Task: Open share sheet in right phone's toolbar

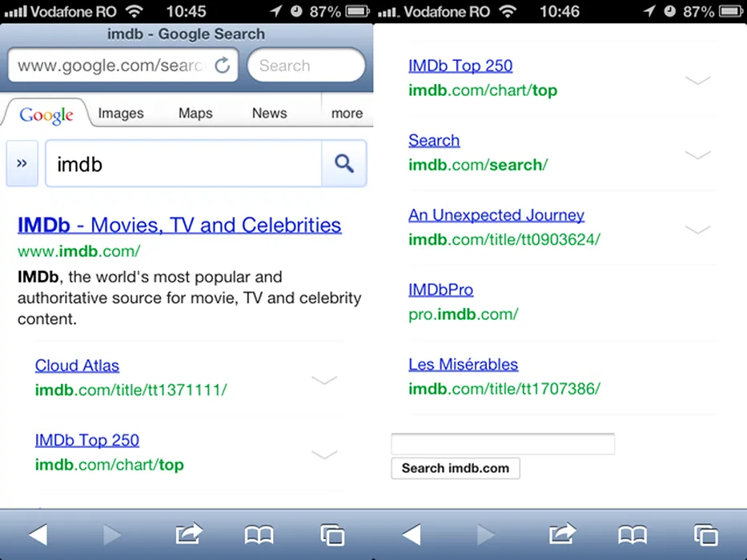Action: click(562, 534)
